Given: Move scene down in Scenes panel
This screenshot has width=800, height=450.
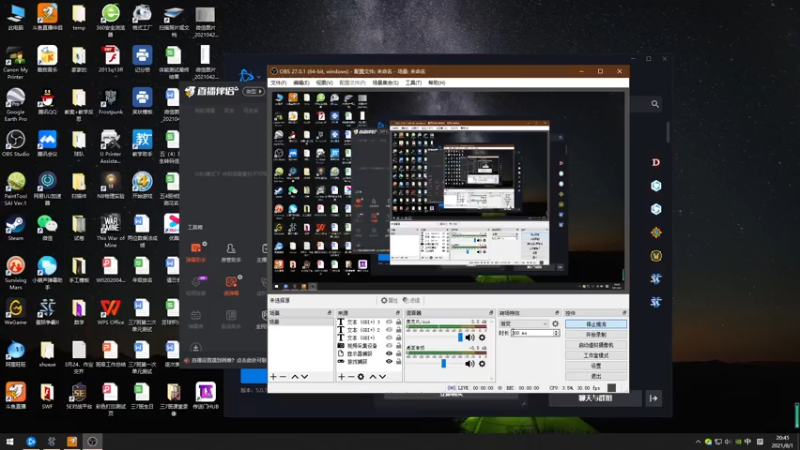Looking at the screenshot, I should 305,377.
